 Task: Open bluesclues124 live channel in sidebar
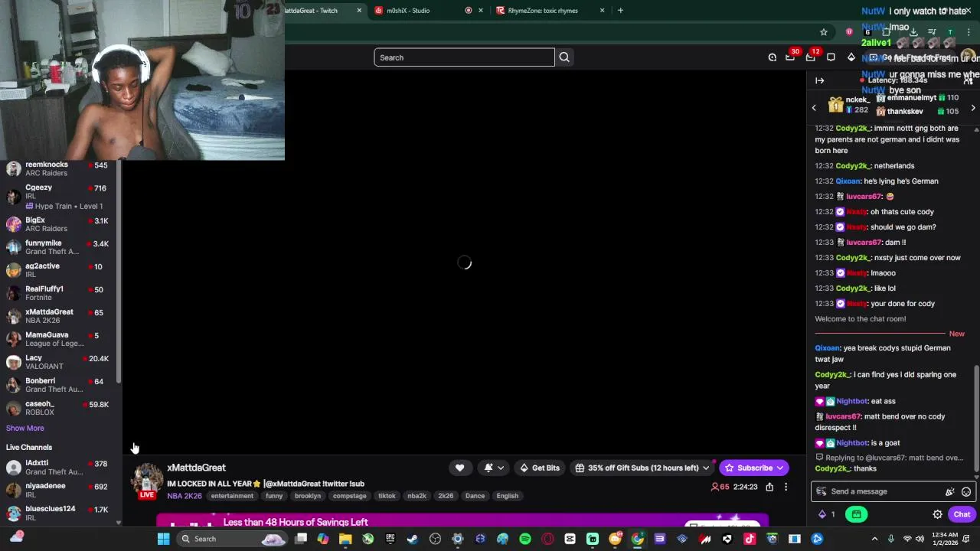[58, 513]
